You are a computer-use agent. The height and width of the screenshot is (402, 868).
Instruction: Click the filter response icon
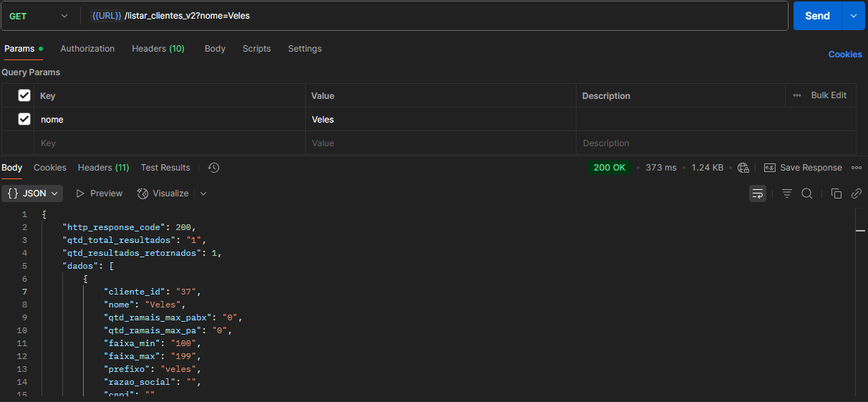coord(787,193)
